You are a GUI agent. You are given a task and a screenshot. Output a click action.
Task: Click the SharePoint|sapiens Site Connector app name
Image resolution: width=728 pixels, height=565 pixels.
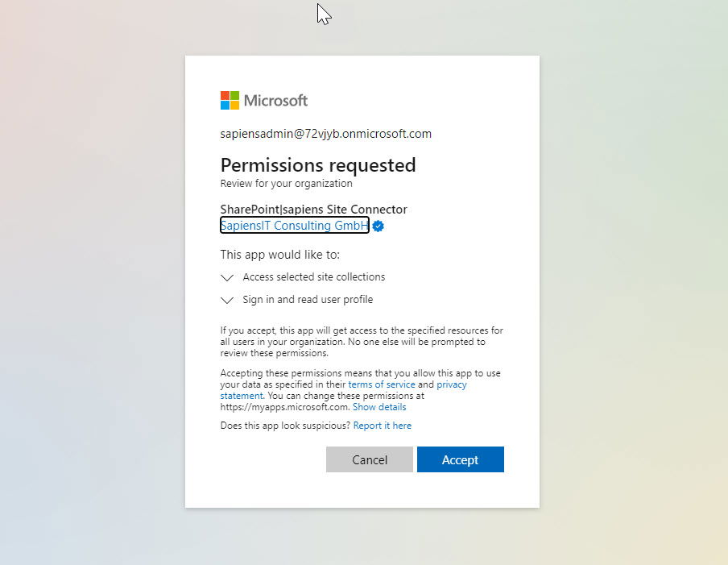(x=314, y=209)
